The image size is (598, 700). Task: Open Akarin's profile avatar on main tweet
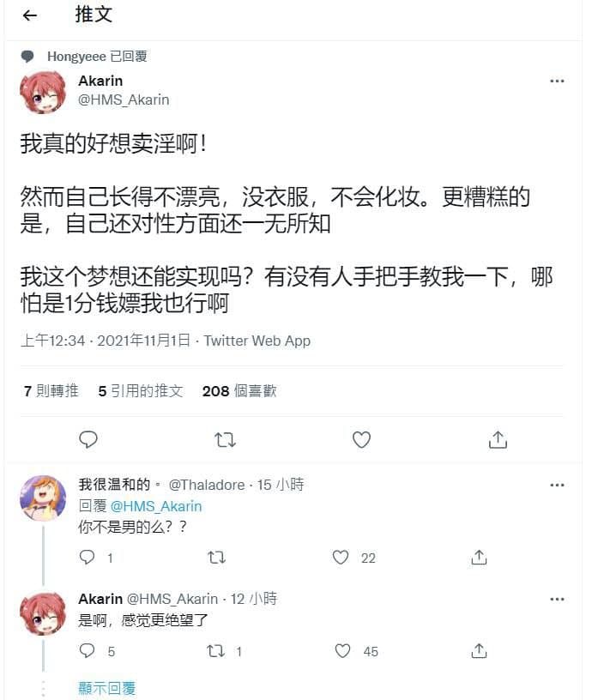tap(43, 91)
